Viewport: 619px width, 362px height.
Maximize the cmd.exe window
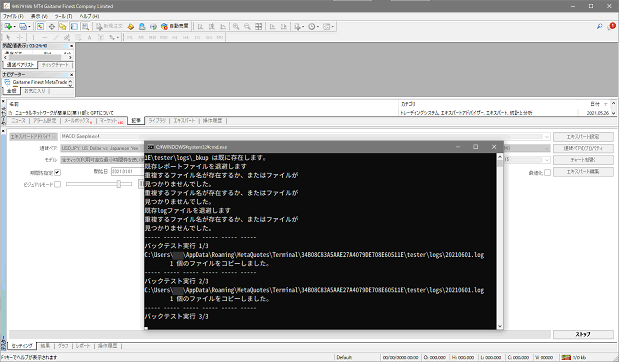[476, 146]
